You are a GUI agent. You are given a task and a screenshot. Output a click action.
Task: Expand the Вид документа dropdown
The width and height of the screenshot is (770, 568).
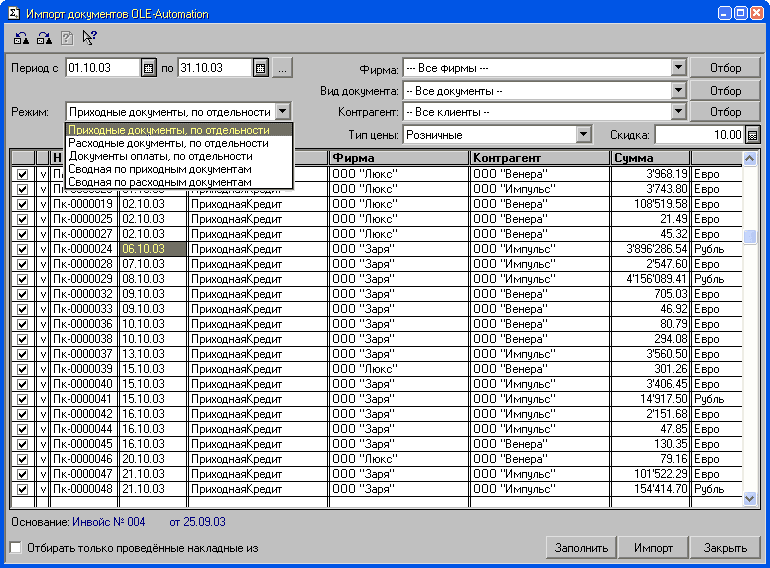point(678,90)
